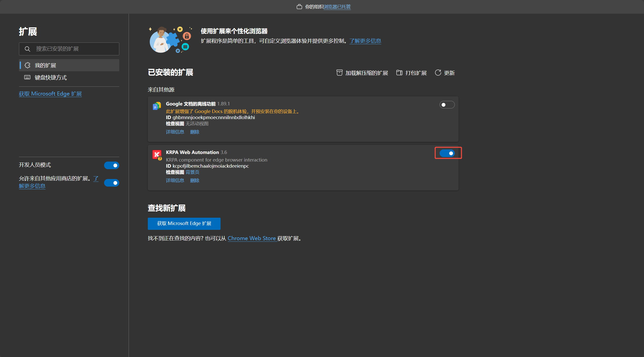This screenshot has height=357, width=644.
Task: Click the 查找新扩展 heading
Action: pyautogui.click(x=167, y=208)
